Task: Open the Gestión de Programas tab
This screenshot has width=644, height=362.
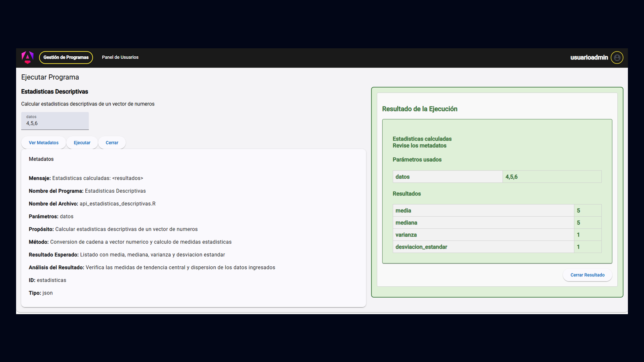Action: coord(66,58)
